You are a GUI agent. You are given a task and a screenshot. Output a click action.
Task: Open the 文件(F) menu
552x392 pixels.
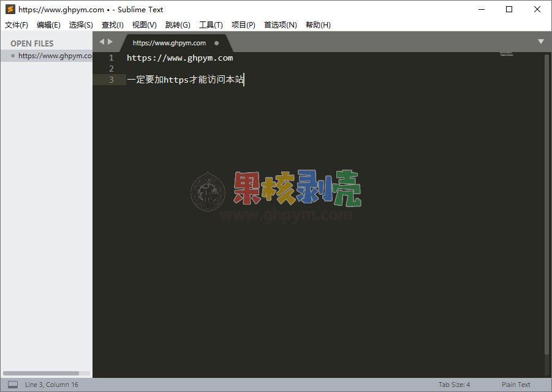click(16, 25)
